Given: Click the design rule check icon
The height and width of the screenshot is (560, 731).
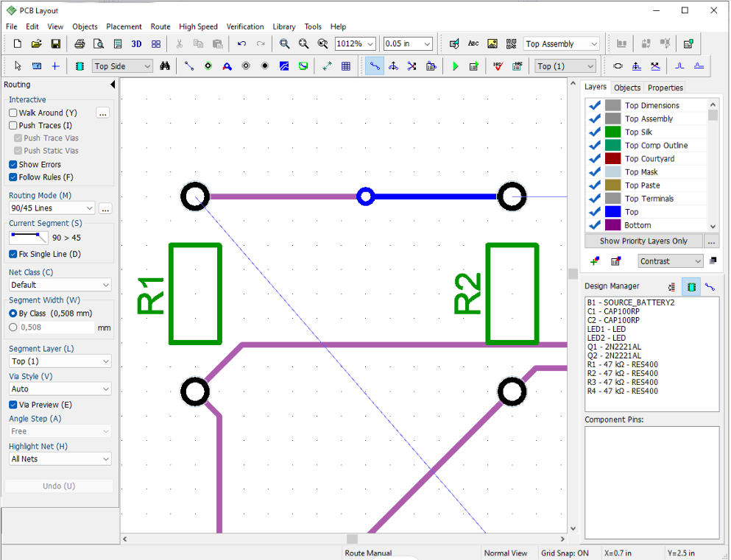Looking at the screenshot, I should [x=498, y=66].
